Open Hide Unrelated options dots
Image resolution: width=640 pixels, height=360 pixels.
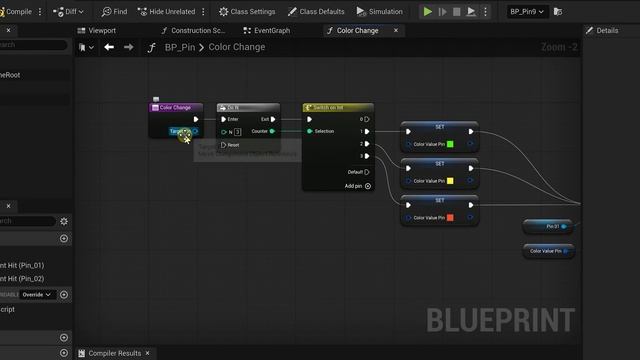click(203, 12)
